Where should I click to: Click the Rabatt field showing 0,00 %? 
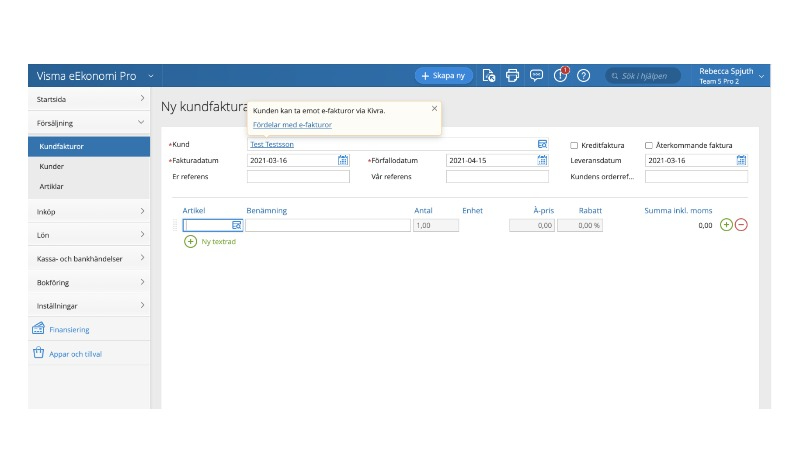580,225
